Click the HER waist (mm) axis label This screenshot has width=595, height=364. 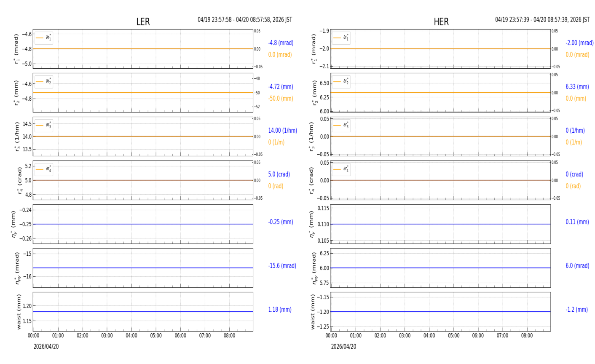(x=313, y=312)
